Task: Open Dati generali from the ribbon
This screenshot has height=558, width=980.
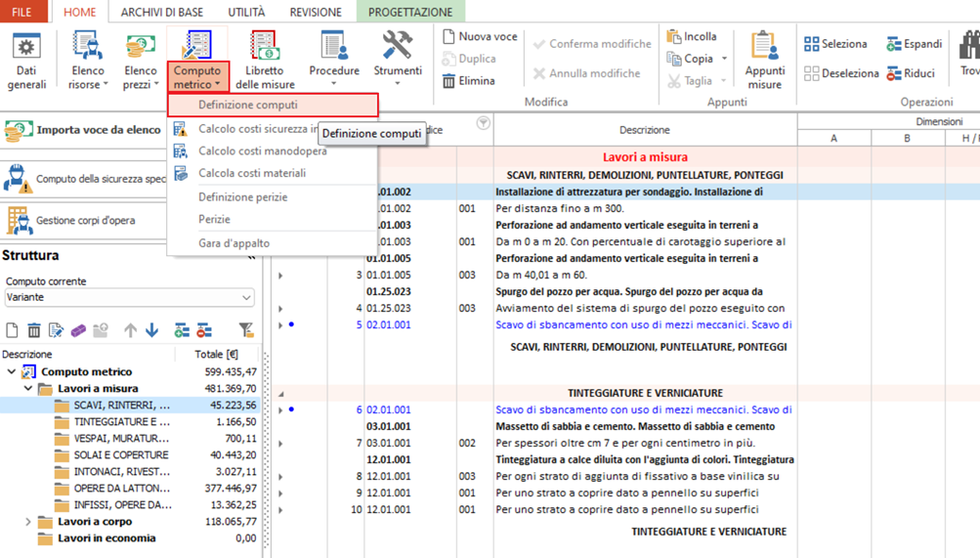Action: tap(26, 61)
